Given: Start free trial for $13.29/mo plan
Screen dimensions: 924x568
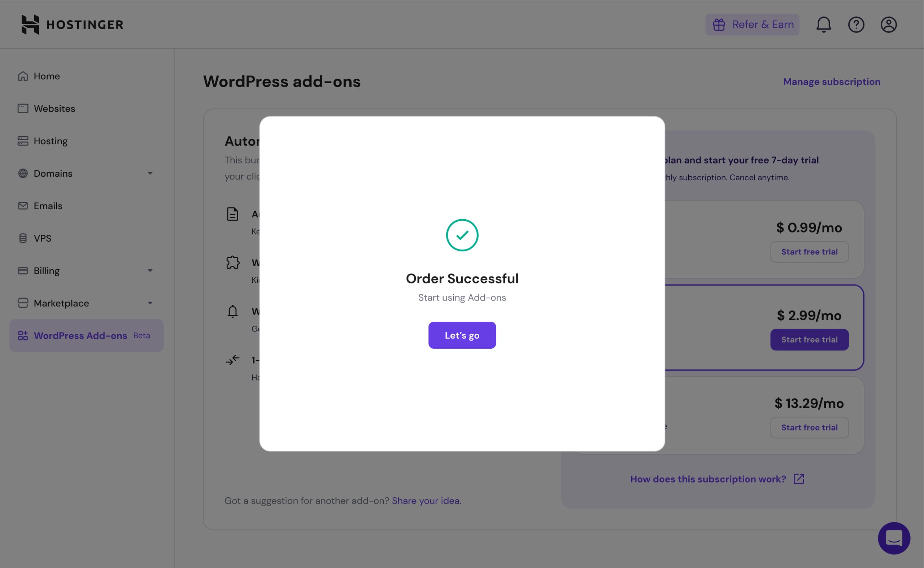Looking at the screenshot, I should pos(809,427).
